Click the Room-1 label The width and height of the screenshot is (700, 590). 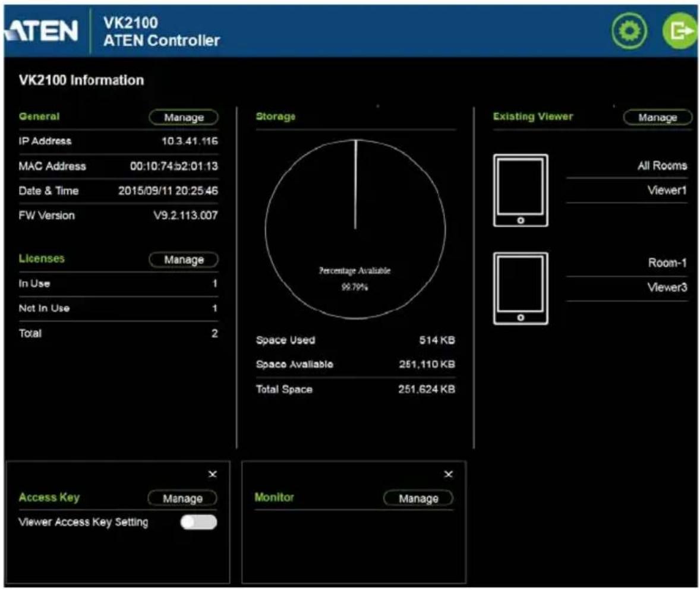(667, 263)
